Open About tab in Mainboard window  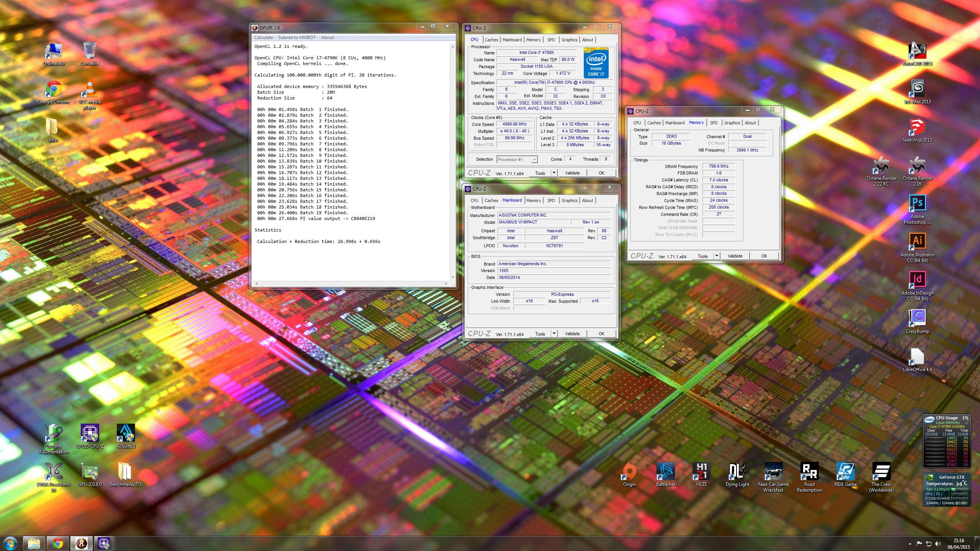[x=588, y=201]
